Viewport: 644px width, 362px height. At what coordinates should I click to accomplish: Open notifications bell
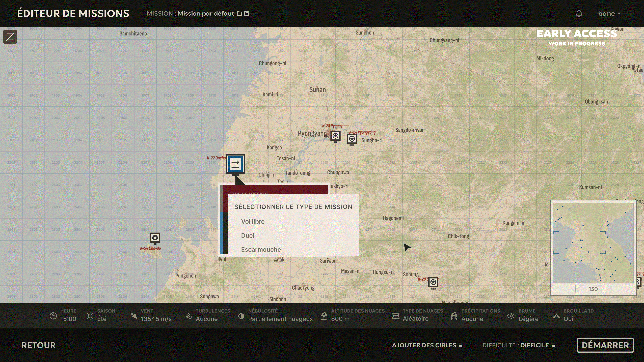tap(579, 13)
